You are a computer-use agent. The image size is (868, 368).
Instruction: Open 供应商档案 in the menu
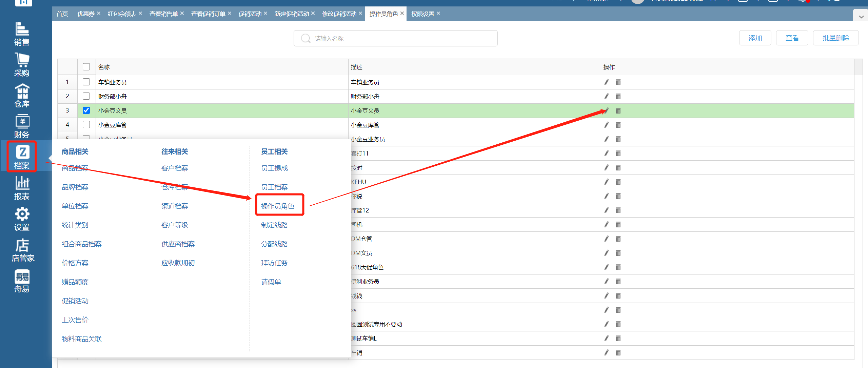tap(178, 244)
